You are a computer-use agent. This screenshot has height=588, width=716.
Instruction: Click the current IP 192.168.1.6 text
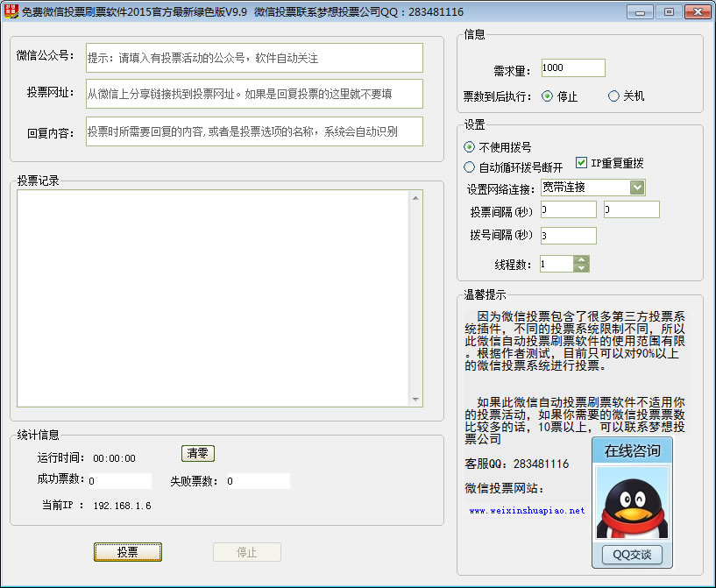click(122, 506)
